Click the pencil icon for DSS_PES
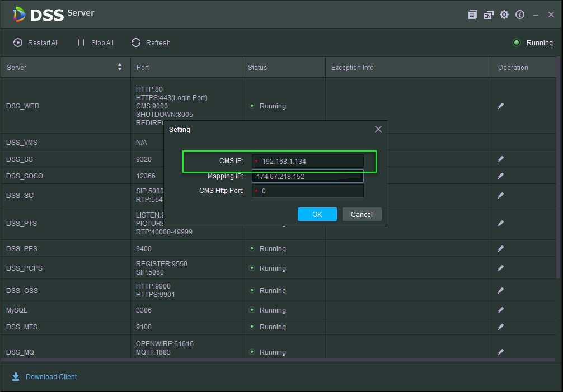The width and height of the screenshot is (563, 392). coord(500,248)
